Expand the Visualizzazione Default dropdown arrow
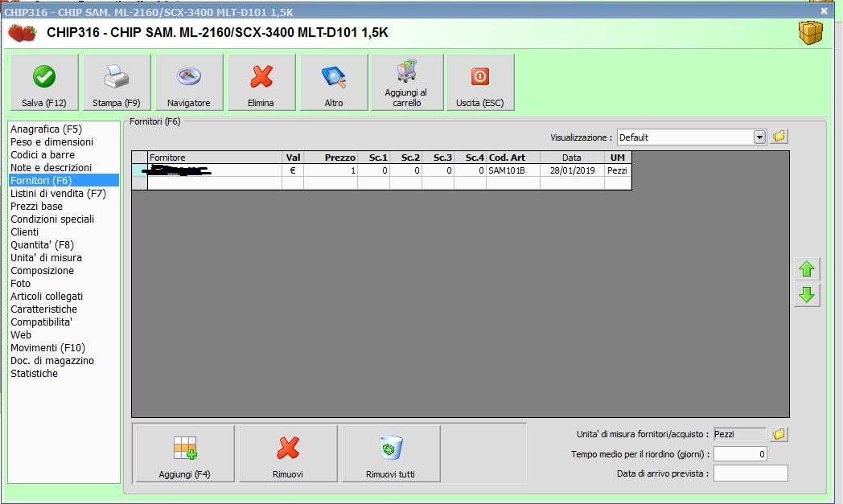 [759, 137]
